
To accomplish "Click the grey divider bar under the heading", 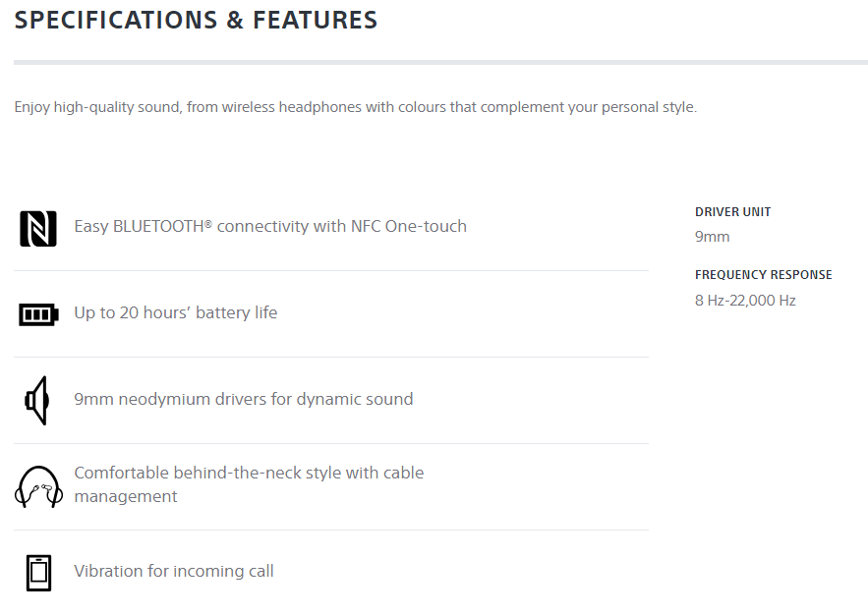I will [440, 63].
